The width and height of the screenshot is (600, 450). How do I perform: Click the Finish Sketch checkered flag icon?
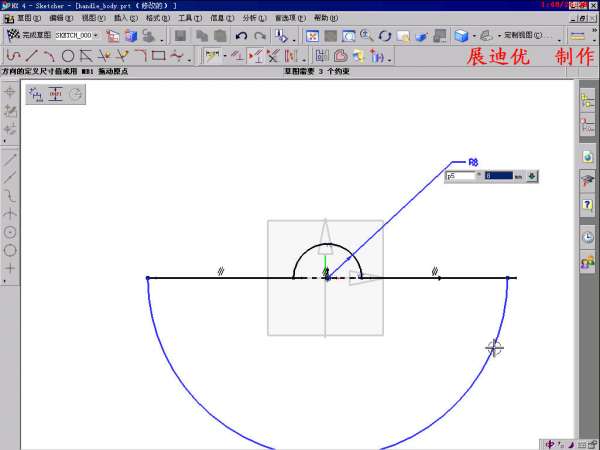[13, 35]
